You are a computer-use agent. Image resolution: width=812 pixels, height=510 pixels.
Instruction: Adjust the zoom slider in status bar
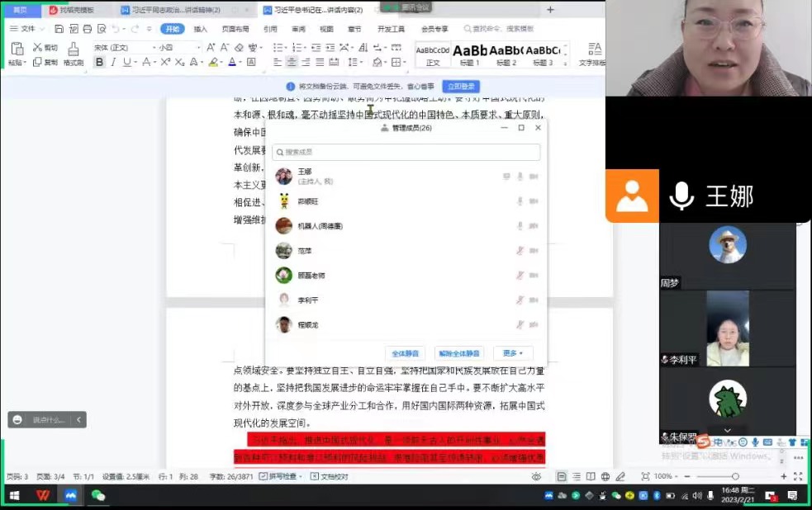tap(734, 476)
